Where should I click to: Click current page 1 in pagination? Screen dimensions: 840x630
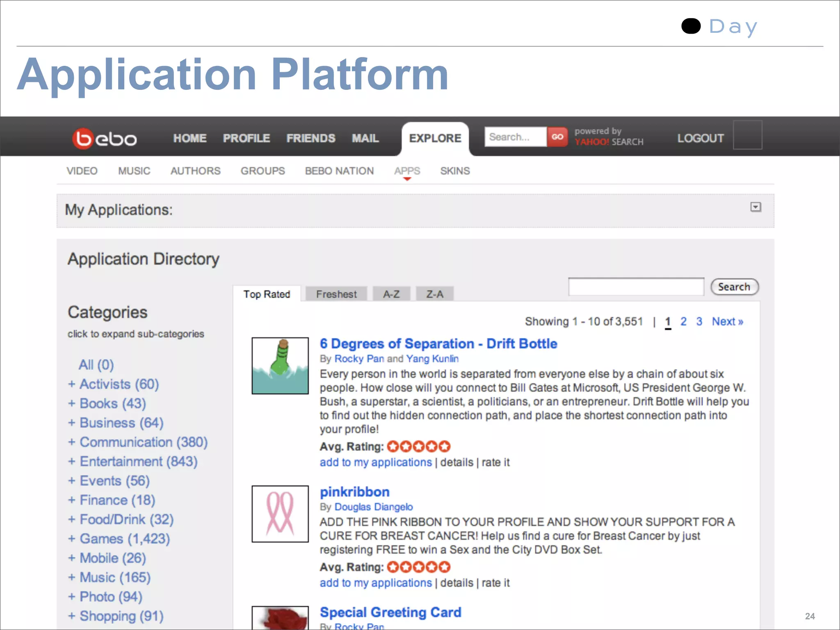668,322
